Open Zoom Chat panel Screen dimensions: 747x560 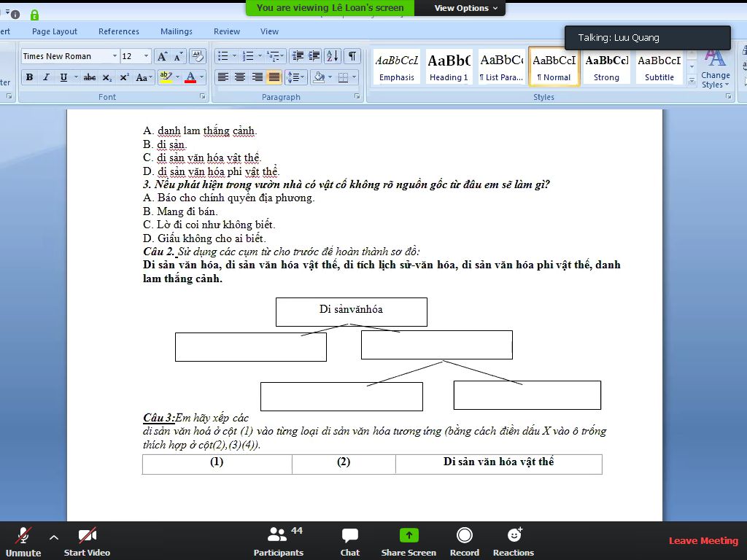349,542
